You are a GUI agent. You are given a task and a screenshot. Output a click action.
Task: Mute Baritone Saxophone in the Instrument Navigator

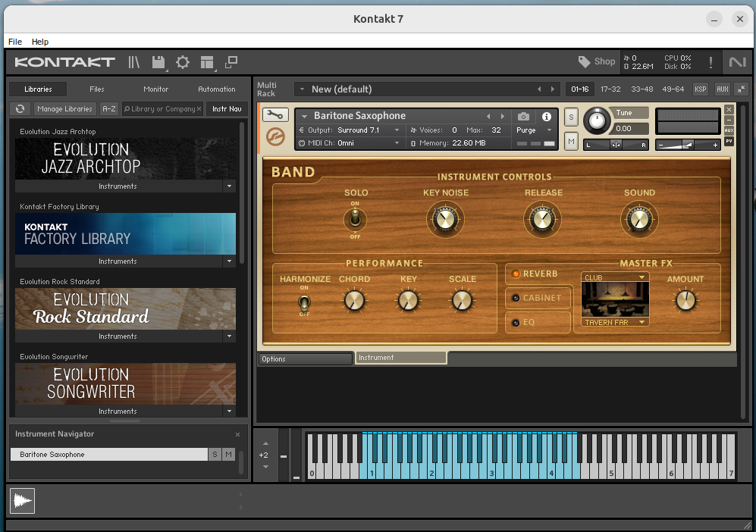(x=228, y=455)
